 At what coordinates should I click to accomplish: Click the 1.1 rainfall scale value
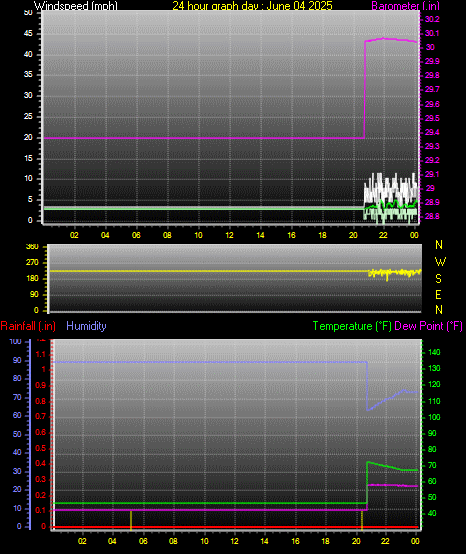(41, 354)
